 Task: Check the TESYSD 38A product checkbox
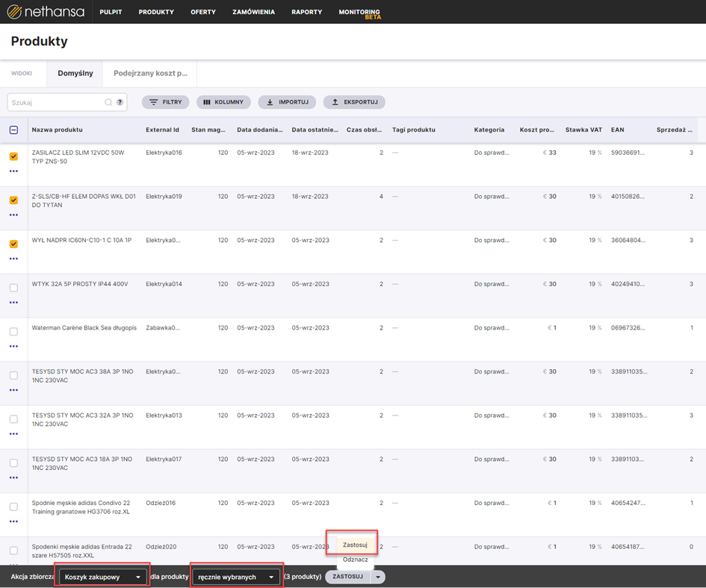[14, 376]
